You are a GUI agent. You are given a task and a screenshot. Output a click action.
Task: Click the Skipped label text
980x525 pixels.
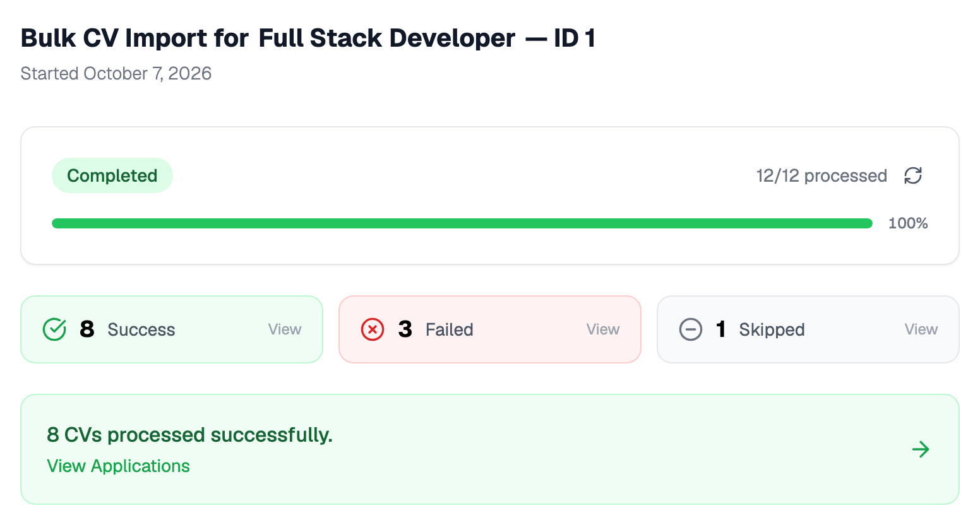click(x=772, y=329)
